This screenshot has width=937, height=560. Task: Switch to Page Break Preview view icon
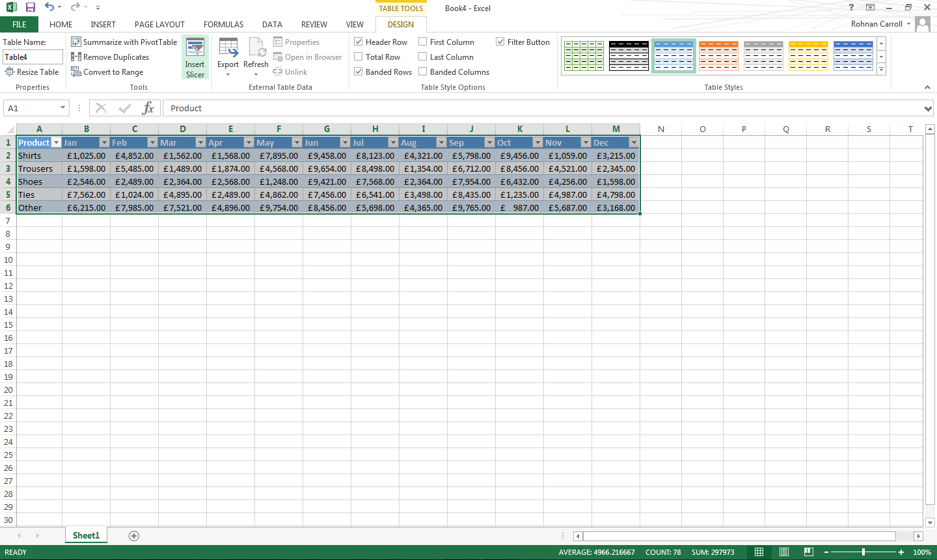pos(808,552)
